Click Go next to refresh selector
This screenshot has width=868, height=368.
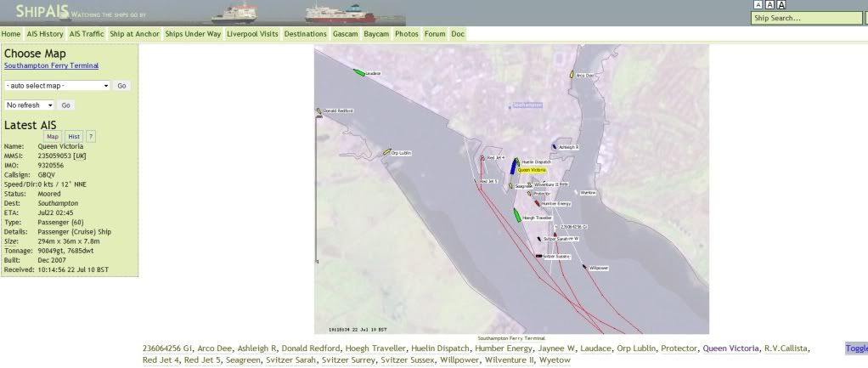tap(66, 105)
